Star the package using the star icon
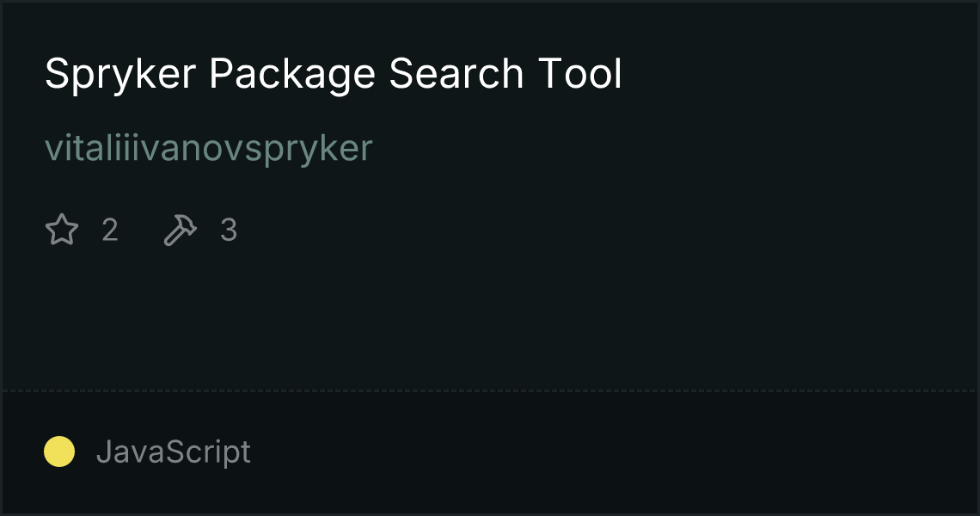The height and width of the screenshot is (516, 980). 62,230
